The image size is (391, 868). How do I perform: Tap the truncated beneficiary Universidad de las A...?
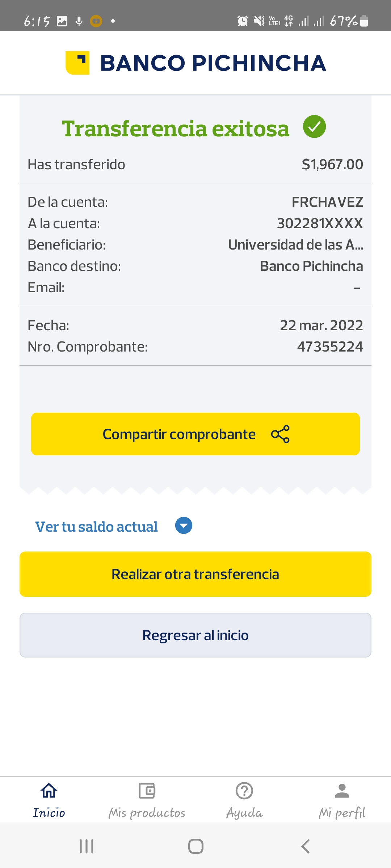pos(295,245)
